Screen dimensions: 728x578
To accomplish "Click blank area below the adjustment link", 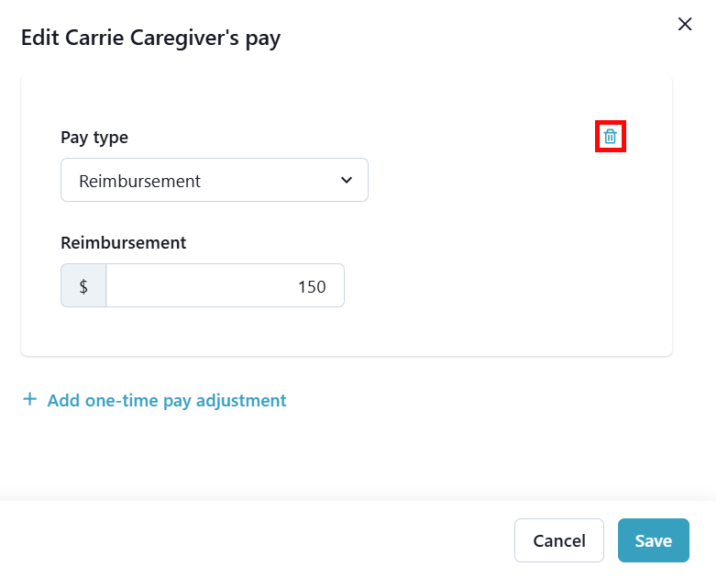I will 275,454.
